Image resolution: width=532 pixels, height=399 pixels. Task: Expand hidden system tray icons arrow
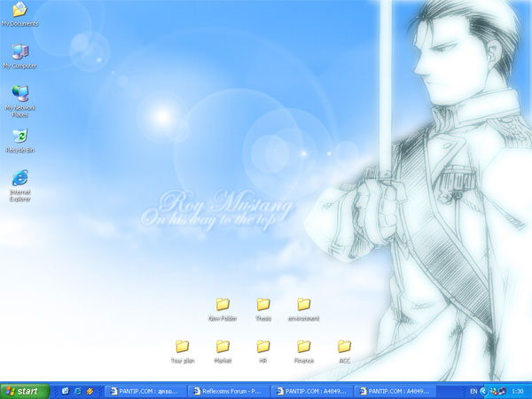[x=483, y=392]
